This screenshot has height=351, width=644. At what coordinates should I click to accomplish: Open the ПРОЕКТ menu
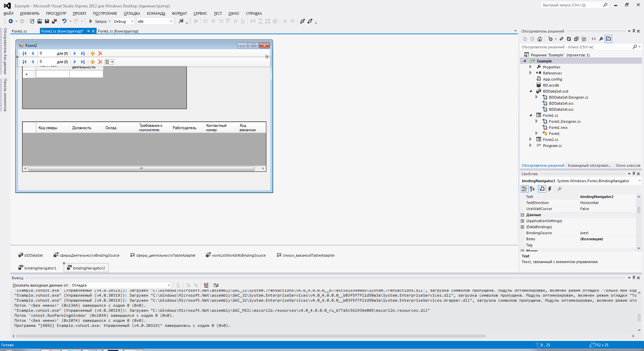tap(79, 13)
